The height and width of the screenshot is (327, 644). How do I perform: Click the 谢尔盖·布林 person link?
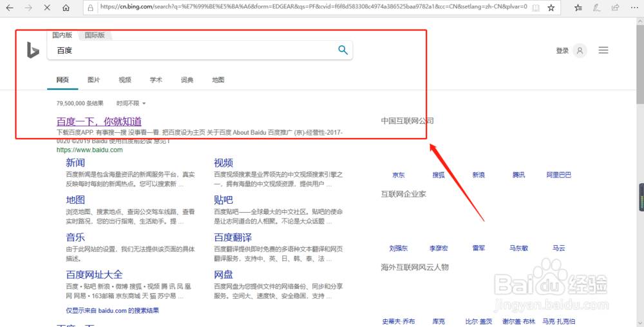pos(518,321)
